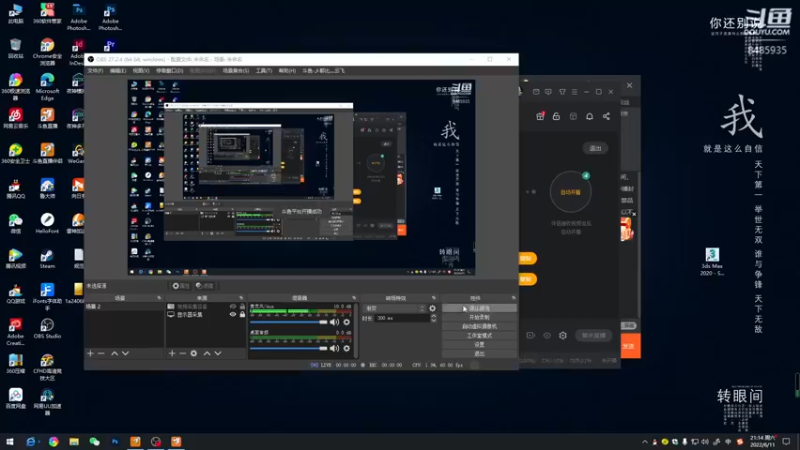800x450 pixels.
Task: Move source down in sources list
Action: click(218, 353)
